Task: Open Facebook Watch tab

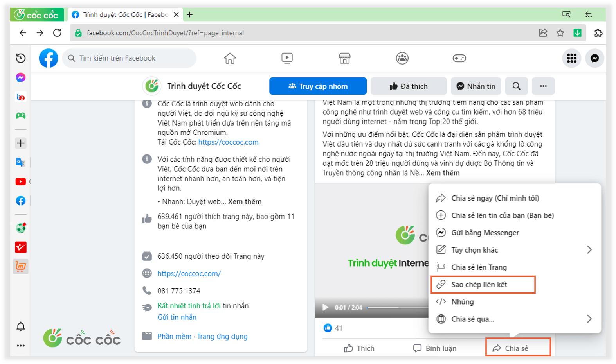Action: (287, 58)
